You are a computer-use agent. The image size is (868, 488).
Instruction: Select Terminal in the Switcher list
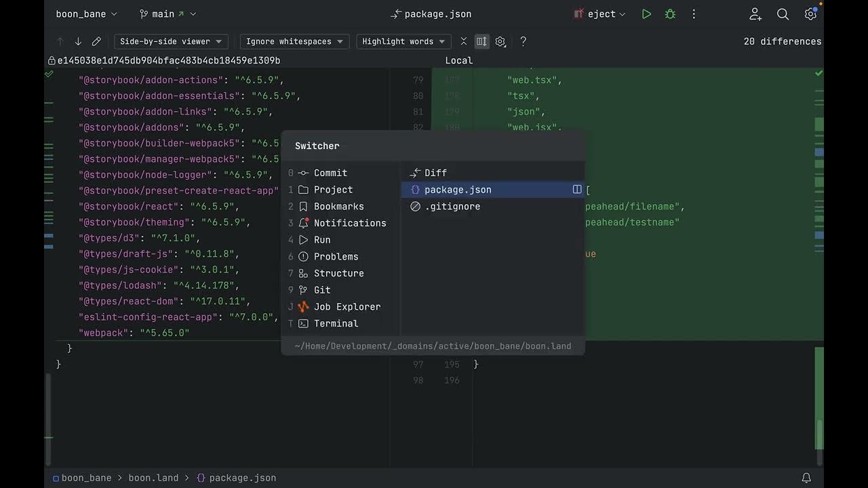click(336, 323)
